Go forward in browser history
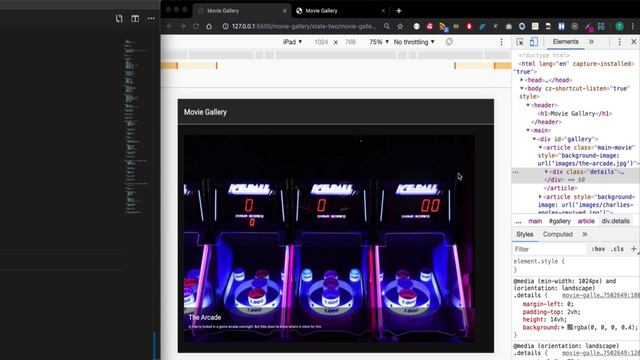This screenshot has width=640, height=360. click(x=182, y=26)
